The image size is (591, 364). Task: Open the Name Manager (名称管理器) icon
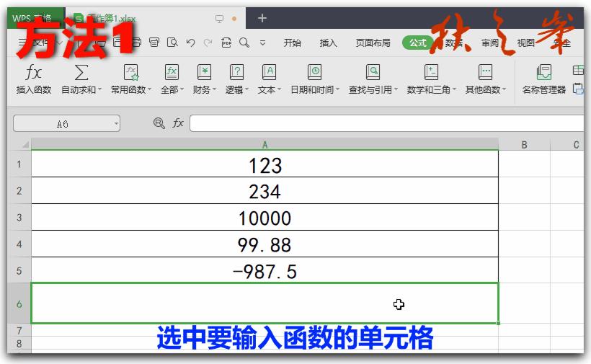click(544, 72)
